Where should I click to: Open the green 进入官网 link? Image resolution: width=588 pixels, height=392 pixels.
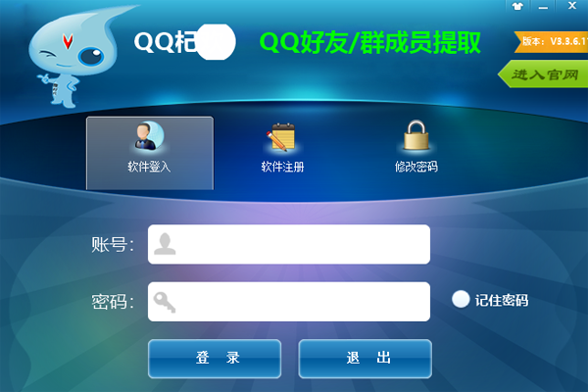pyautogui.click(x=543, y=74)
